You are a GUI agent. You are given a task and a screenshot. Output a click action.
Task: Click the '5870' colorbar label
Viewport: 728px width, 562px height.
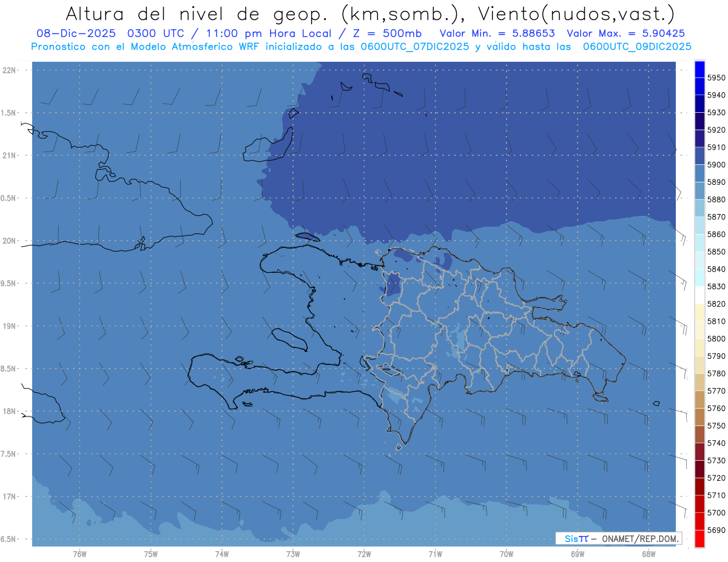tap(716, 216)
